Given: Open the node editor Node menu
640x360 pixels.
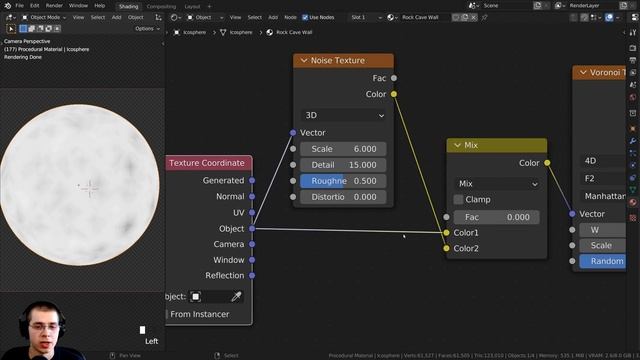Looking at the screenshot, I should [x=290, y=18].
